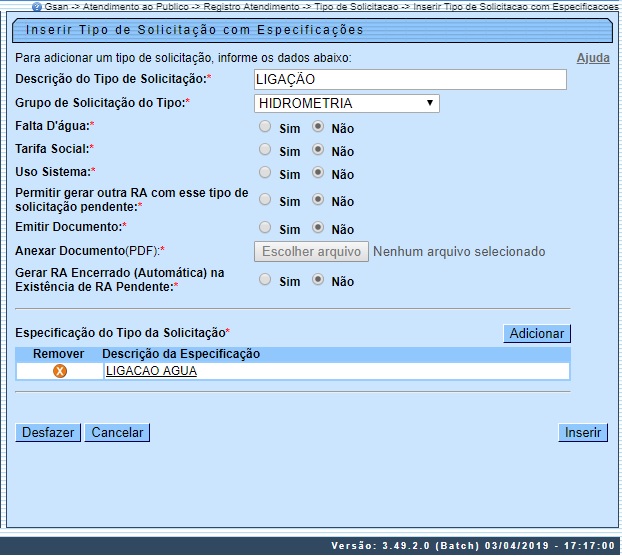Viewport: 622px width, 556px height.
Task: Open the LIGACAO AGUA specification link
Action: point(151,371)
